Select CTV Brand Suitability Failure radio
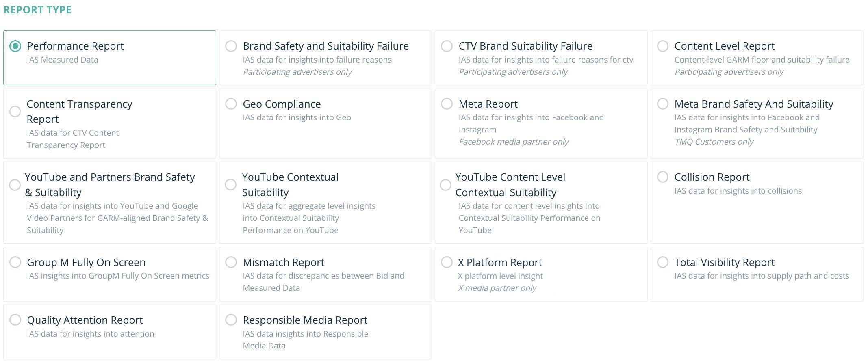Viewport: 868px width, 363px height. [x=447, y=46]
